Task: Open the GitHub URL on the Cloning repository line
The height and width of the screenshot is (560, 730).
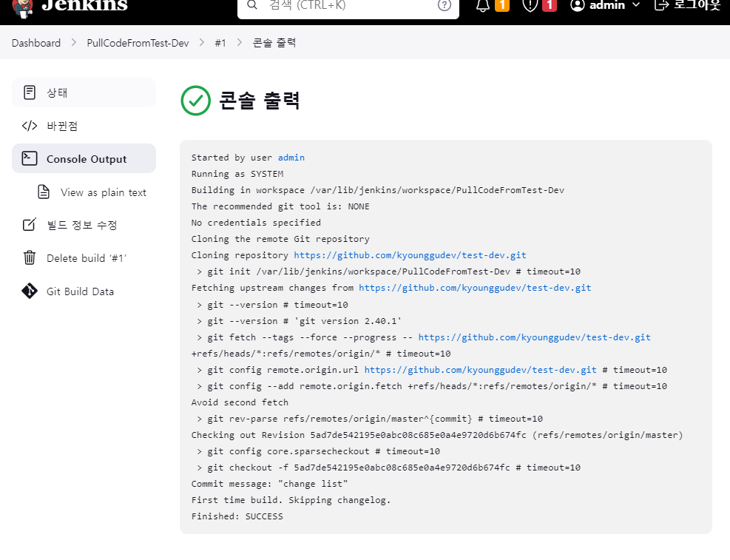Action: tap(410, 255)
